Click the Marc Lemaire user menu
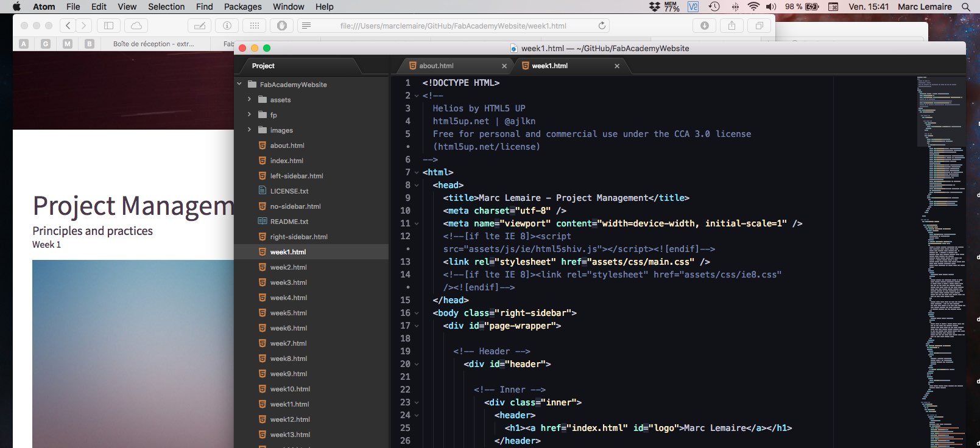The image size is (980, 448). [x=925, y=7]
